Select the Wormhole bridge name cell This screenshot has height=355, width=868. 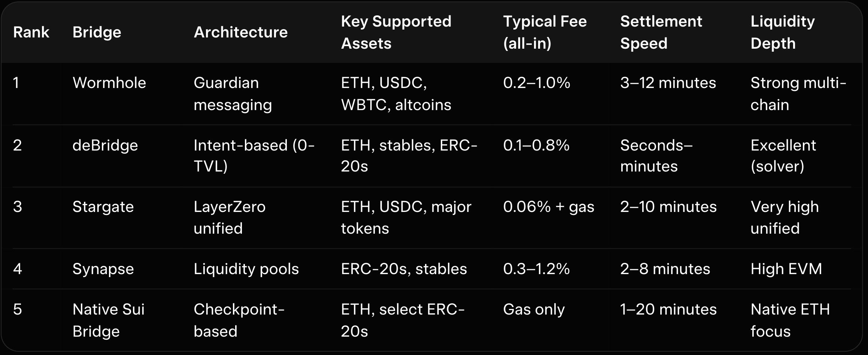[x=109, y=83]
